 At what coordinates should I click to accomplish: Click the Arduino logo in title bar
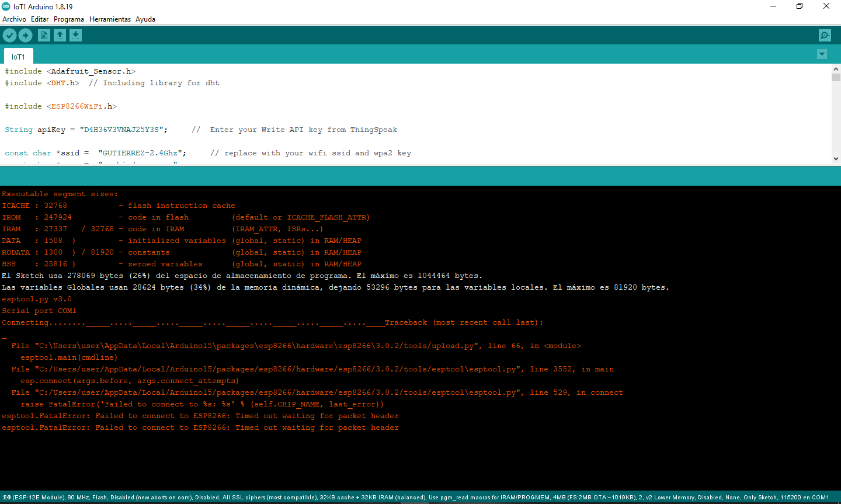[x=6, y=6]
